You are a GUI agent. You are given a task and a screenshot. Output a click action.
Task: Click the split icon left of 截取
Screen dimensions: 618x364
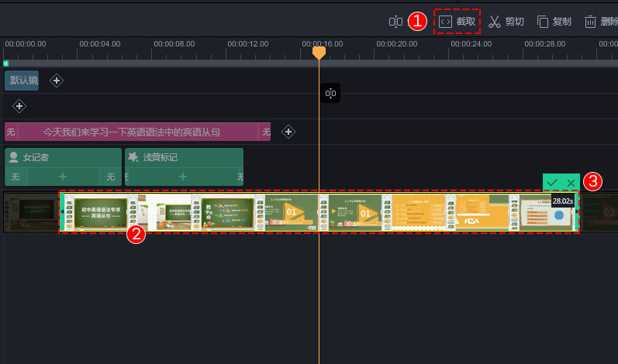click(395, 22)
